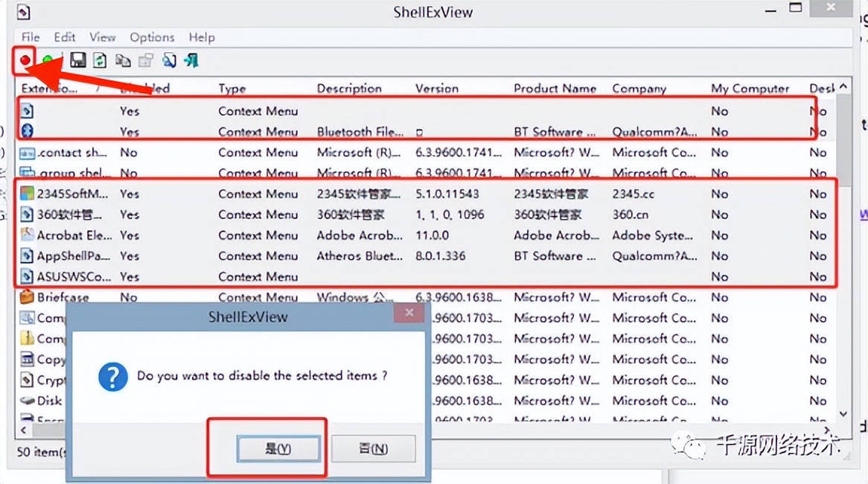This screenshot has width=868, height=484.
Task: Close the disable confirmation dialog
Action: coord(409,313)
